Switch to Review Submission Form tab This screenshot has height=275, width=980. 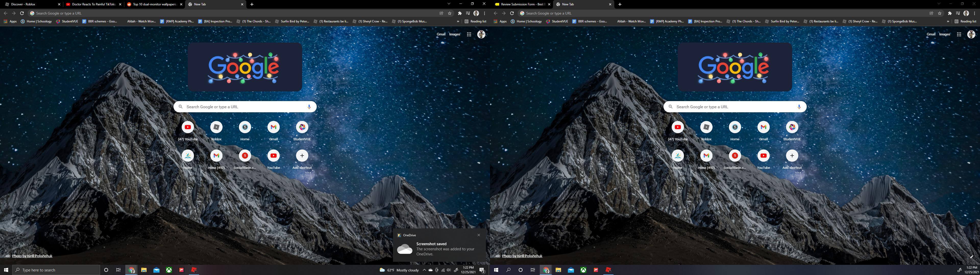pos(521,4)
